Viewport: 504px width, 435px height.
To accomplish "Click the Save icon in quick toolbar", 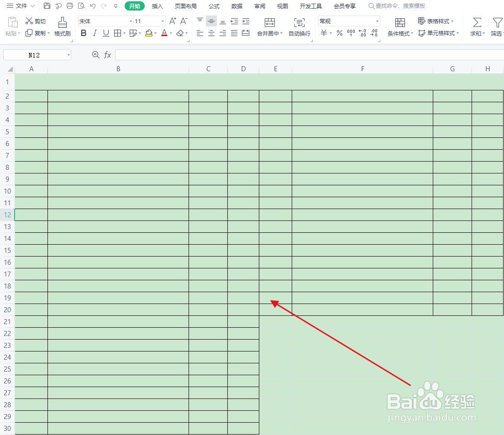I will (47, 6).
